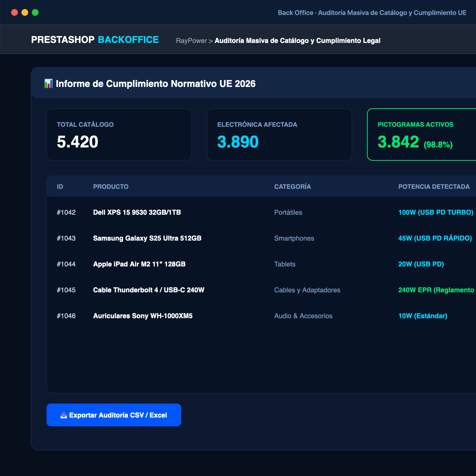Viewport: 476px width, 476px height.
Task: Click the 45W (USB PD RÁPIDO) power value
Action: (x=435, y=238)
